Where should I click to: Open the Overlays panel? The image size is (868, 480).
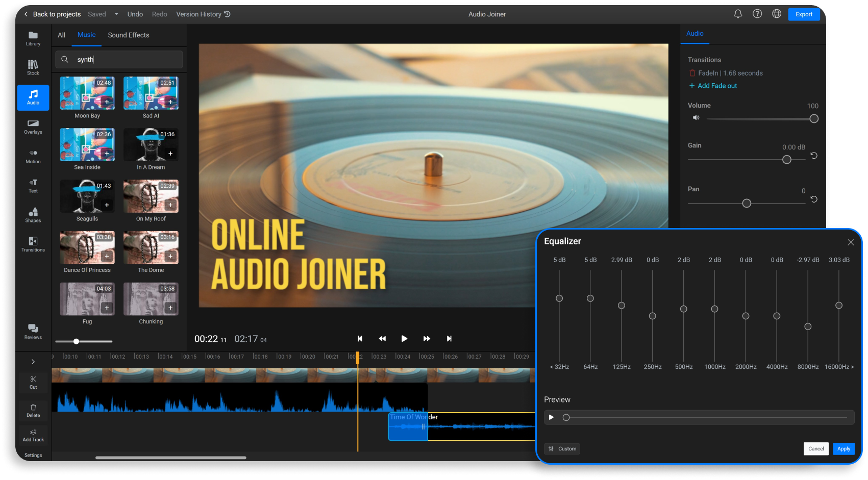[x=33, y=126]
